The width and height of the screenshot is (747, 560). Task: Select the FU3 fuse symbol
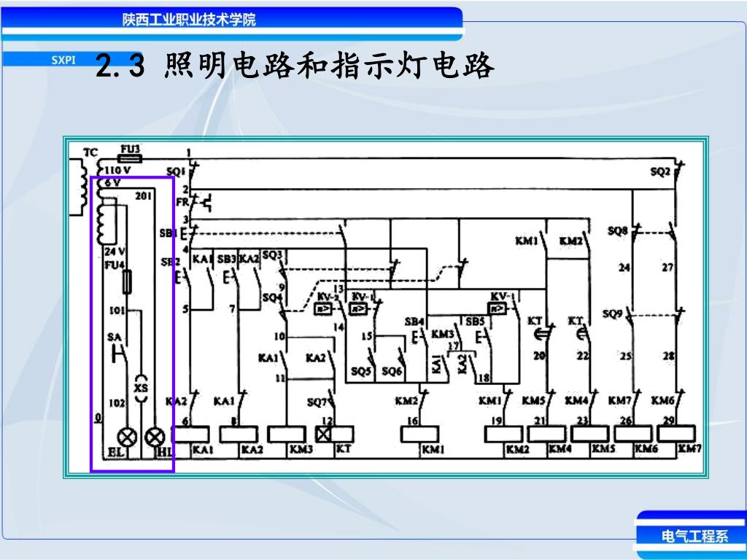click(x=130, y=157)
